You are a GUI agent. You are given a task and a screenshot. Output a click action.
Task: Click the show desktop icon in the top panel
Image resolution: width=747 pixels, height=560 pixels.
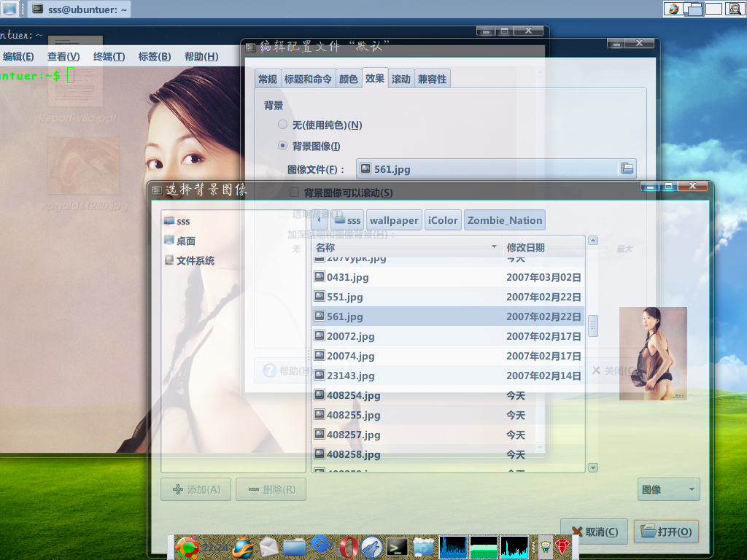pyautogui.click(x=9, y=9)
